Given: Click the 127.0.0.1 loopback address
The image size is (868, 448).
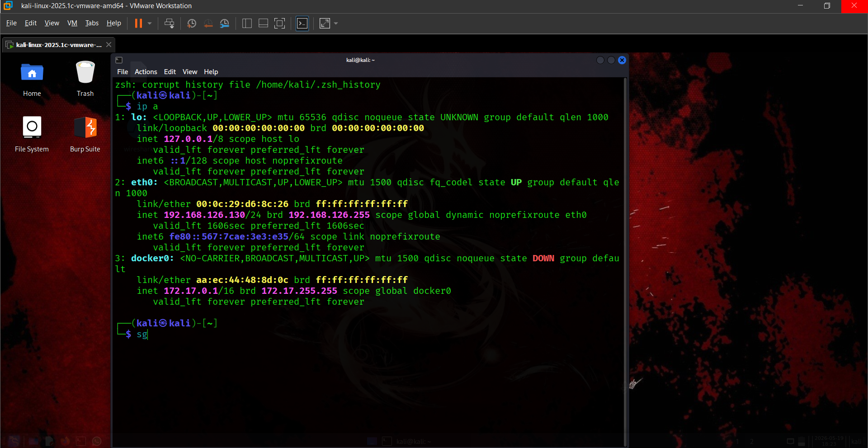Looking at the screenshot, I should (x=188, y=139).
